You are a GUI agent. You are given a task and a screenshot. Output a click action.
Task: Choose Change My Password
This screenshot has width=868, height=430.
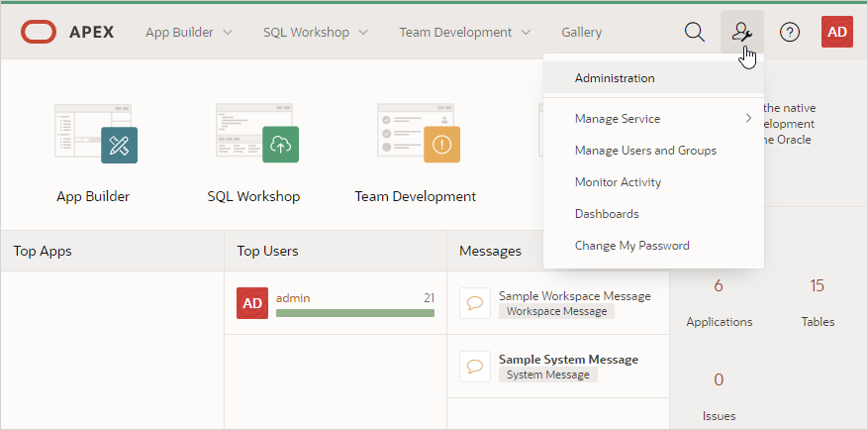tap(653, 245)
